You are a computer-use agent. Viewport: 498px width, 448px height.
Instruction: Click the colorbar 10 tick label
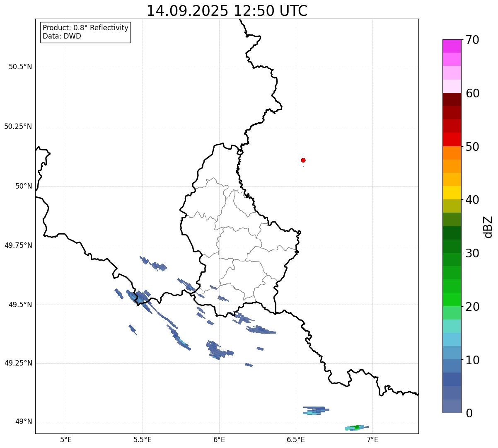coord(472,360)
